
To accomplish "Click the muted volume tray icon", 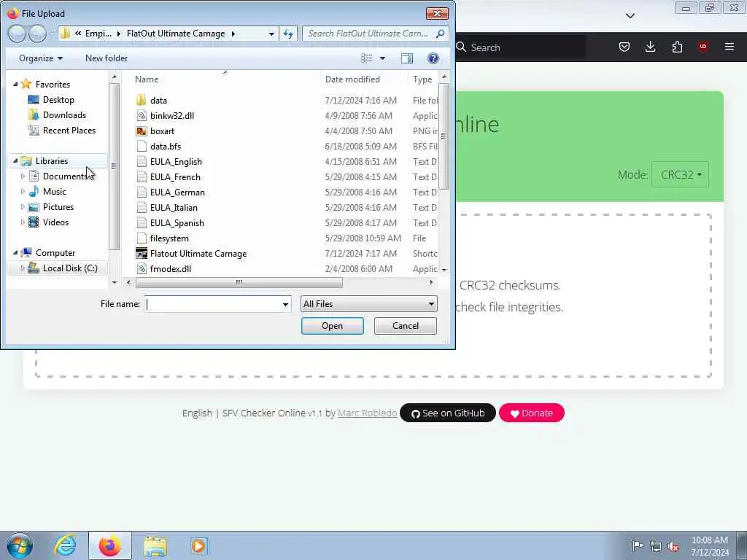I will [x=673, y=546].
